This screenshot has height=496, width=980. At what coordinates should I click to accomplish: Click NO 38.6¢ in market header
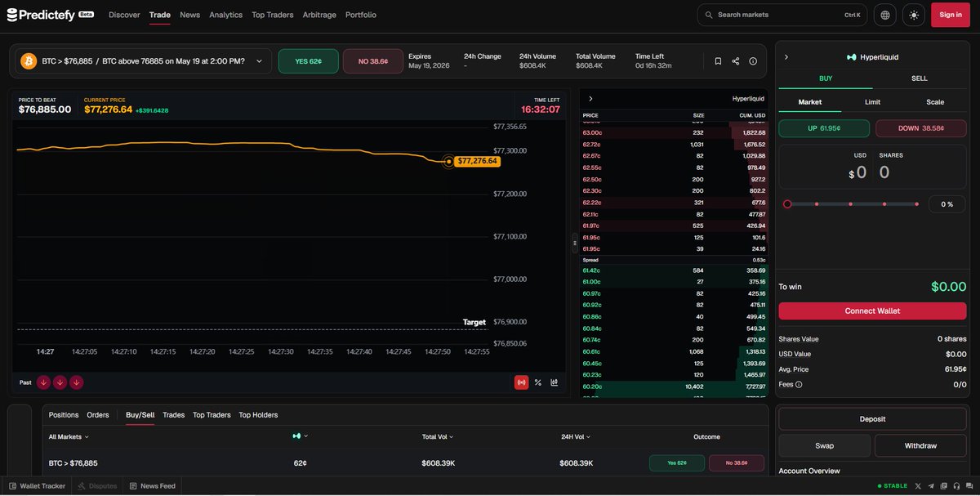pyautogui.click(x=372, y=61)
